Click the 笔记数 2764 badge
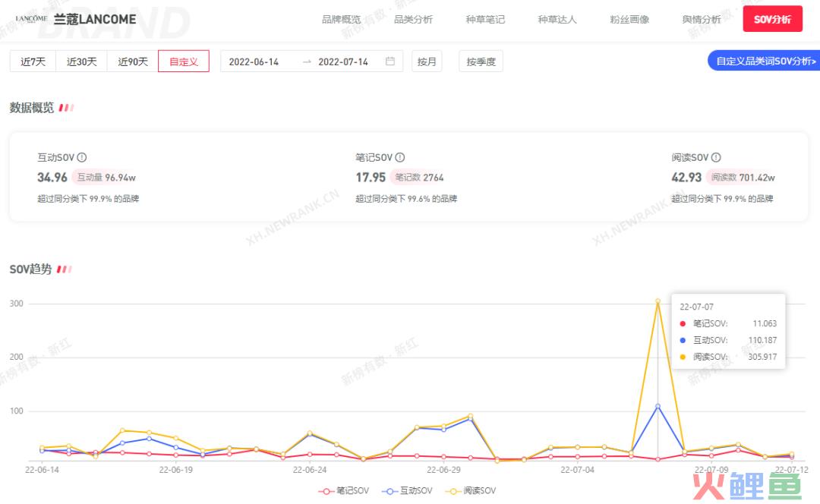The image size is (820, 504). [419, 178]
